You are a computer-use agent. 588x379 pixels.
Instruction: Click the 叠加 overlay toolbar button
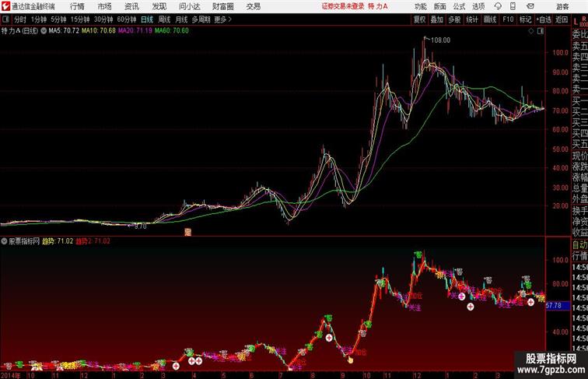pos(437,19)
